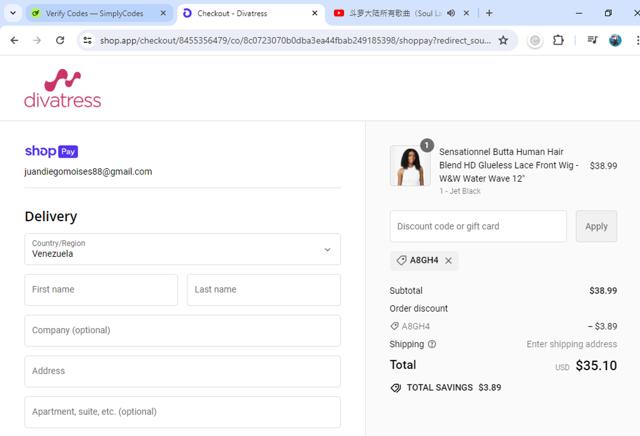Click the Address field
Image resolution: width=640 pixels, height=436 pixels.
(x=182, y=371)
